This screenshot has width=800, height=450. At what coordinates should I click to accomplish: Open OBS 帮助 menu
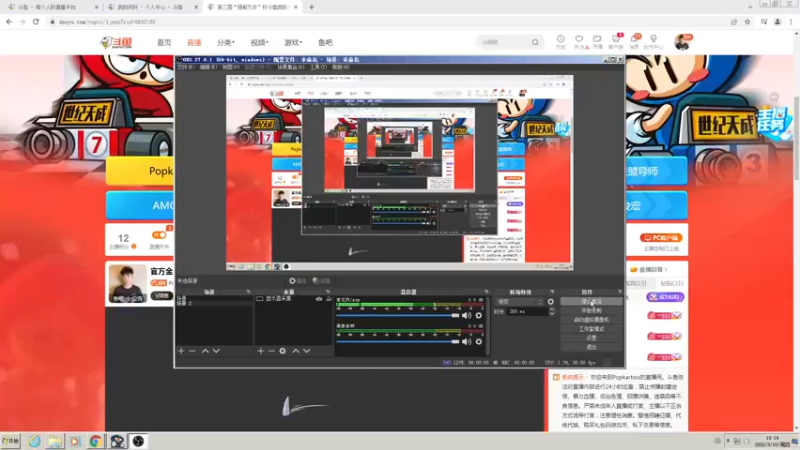click(x=341, y=67)
